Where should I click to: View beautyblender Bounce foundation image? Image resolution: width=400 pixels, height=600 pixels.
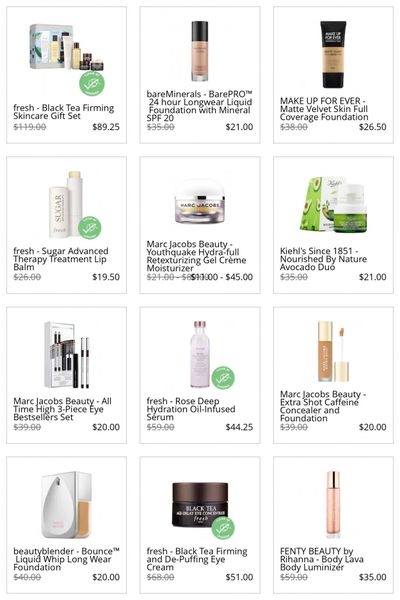click(x=67, y=505)
